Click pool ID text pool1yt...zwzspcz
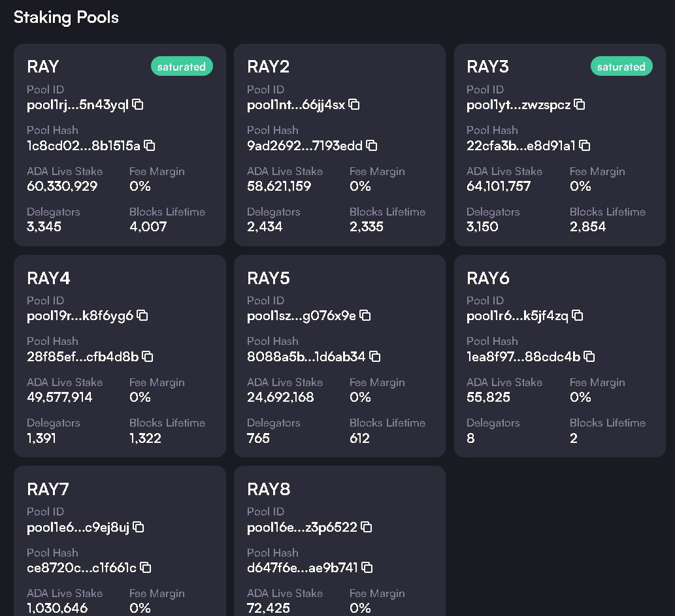The height and width of the screenshot is (616, 675). click(518, 105)
